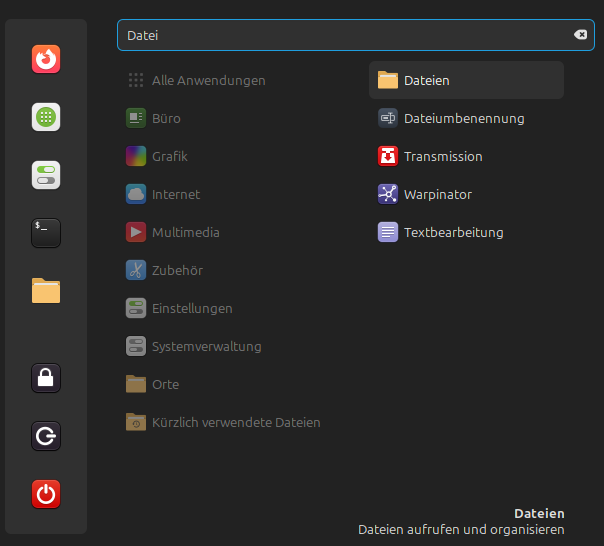
Task: Click the Alle Anwendungen grid icon
Action: 136,80
